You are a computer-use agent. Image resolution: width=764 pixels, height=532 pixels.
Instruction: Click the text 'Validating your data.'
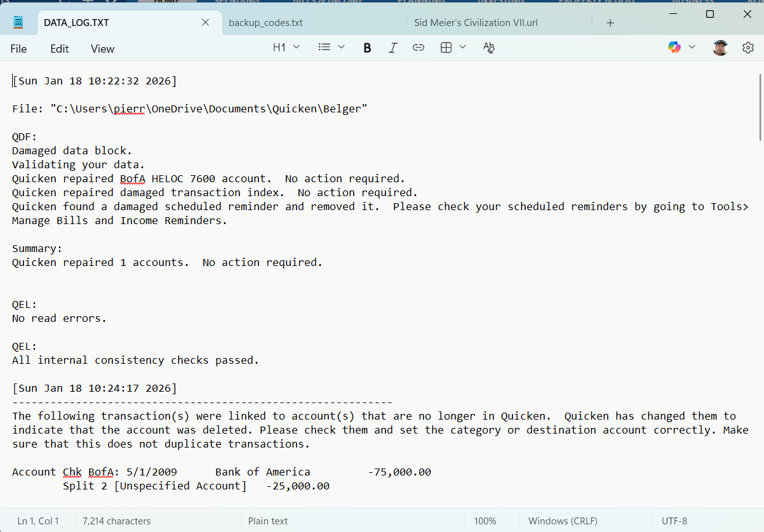pyautogui.click(x=79, y=165)
